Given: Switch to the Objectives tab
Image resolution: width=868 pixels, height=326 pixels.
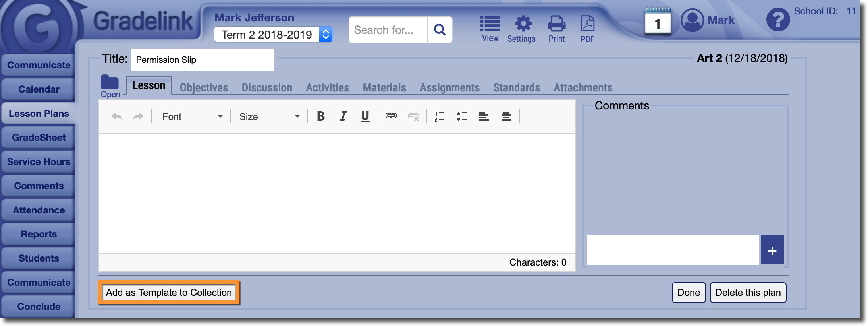Looking at the screenshot, I should point(204,87).
